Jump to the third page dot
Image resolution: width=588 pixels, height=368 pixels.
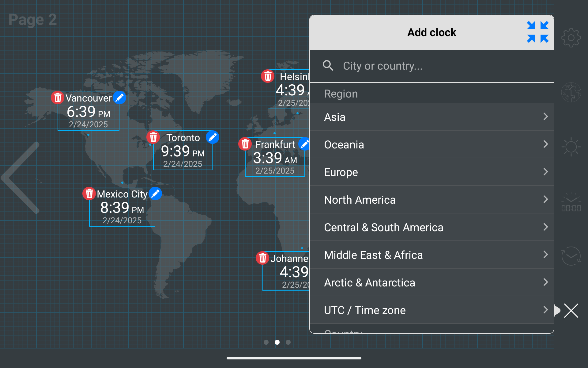point(288,342)
